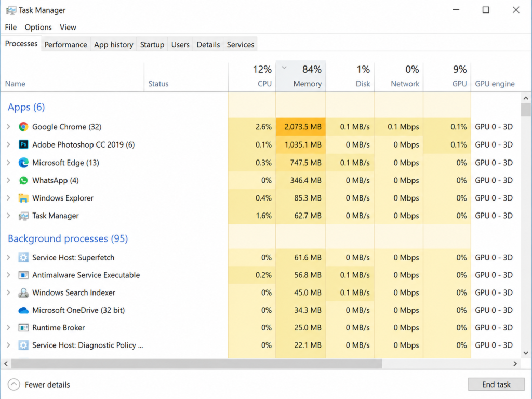Viewport: 532px width, 399px height.
Task: Expand the Runtime Broker entry
Action: point(8,328)
